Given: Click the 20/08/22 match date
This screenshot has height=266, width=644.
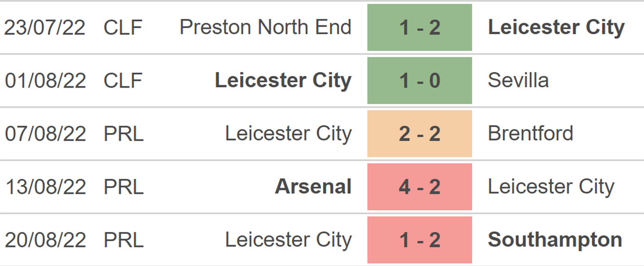Looking at the screenshot, I should click(45, 240).
